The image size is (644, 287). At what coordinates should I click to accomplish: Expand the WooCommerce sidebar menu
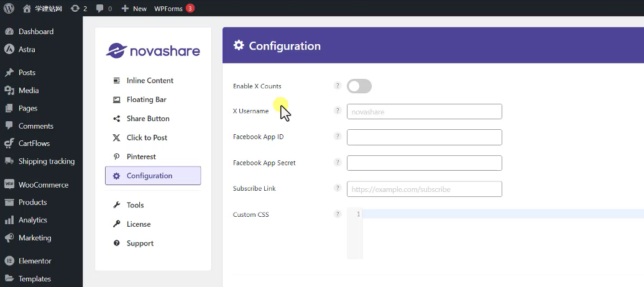[x=43, y=184]
